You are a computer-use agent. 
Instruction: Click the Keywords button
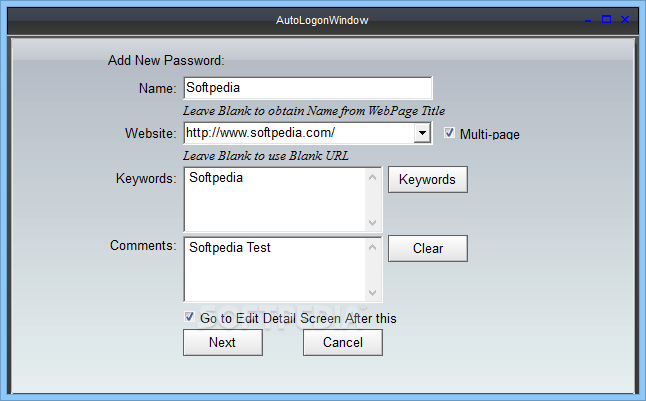click(428, 179)
